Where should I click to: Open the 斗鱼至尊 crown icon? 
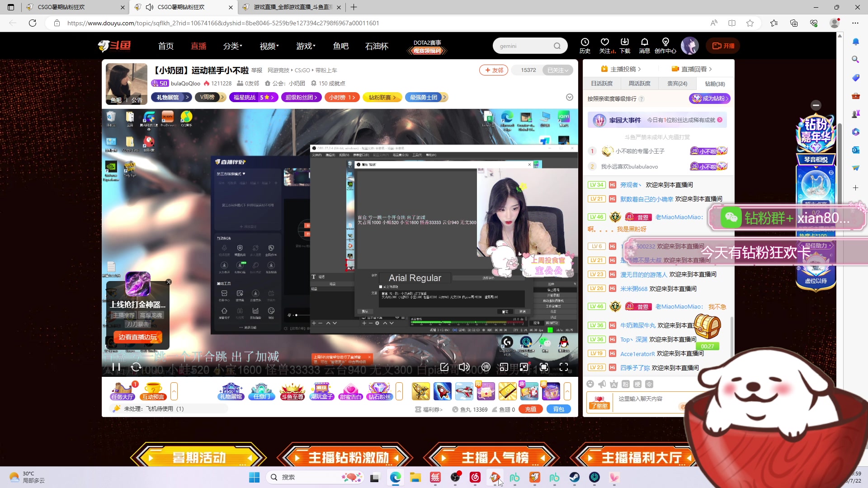pyautogui.click(x=292, y=391)
